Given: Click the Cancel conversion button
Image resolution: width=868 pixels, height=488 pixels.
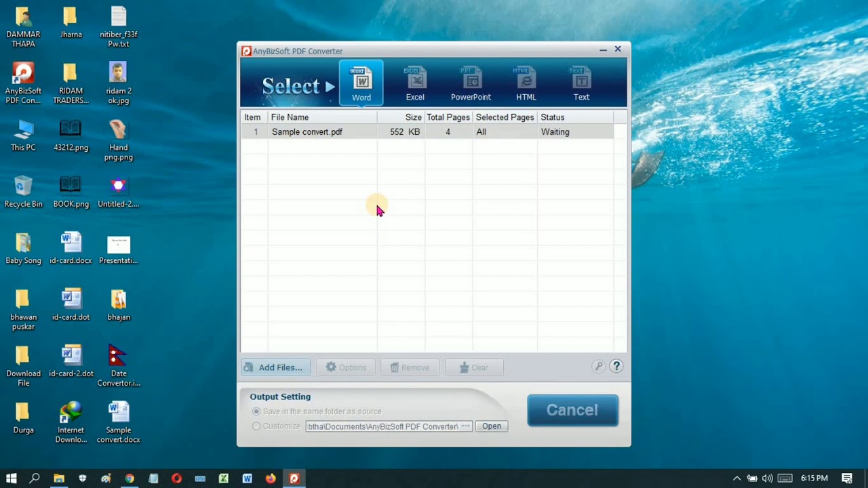Looking at the screenshot, I should coord(573,410).
